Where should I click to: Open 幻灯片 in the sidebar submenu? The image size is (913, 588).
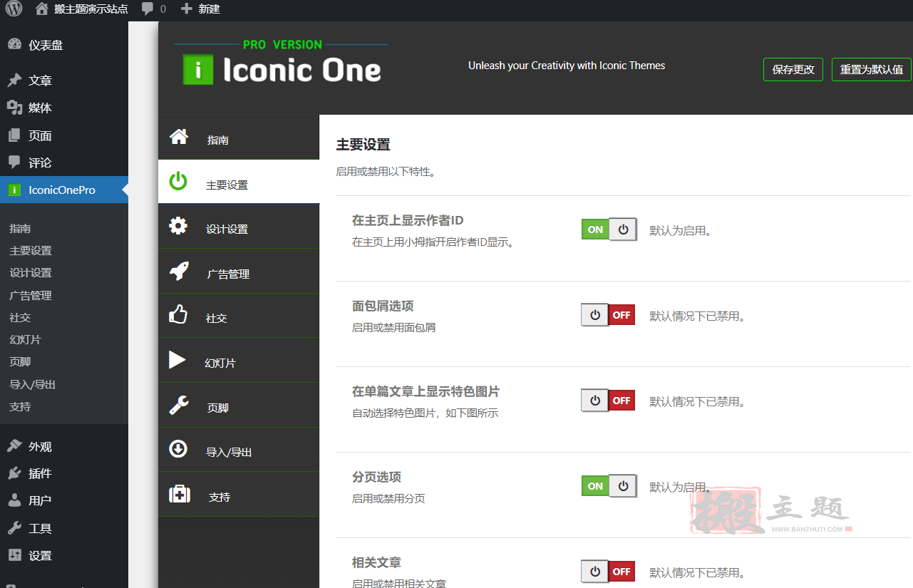(x=25, y=339)
